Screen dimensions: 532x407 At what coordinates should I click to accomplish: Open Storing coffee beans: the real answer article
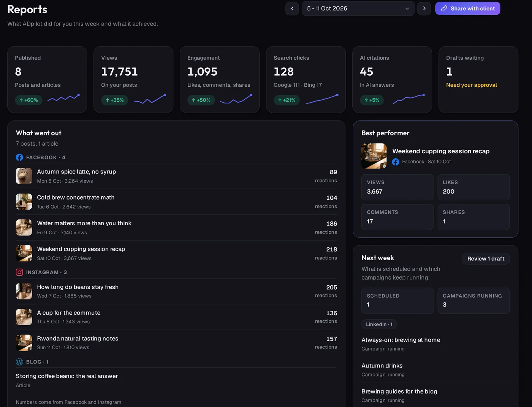click(67, 376)
